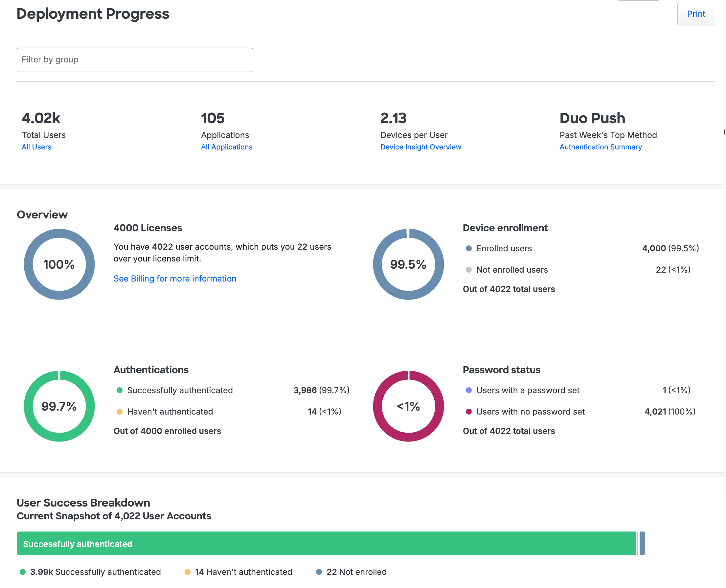Click the Print button
This screenshot has width=726, height=588.
coord(696,14)
